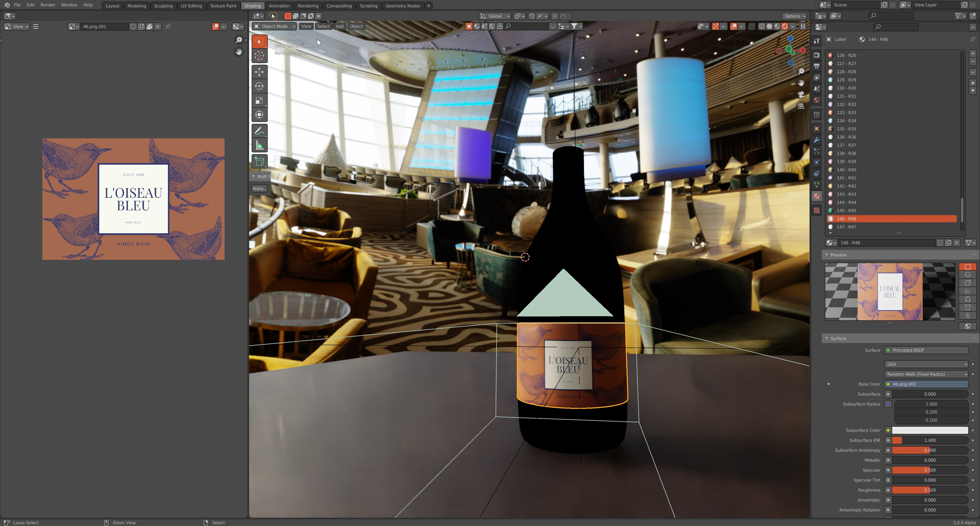This screenshot has width=980, height=526.
Task: Select the Move tool in viewport toolbar
Action: tap(259, 72)
